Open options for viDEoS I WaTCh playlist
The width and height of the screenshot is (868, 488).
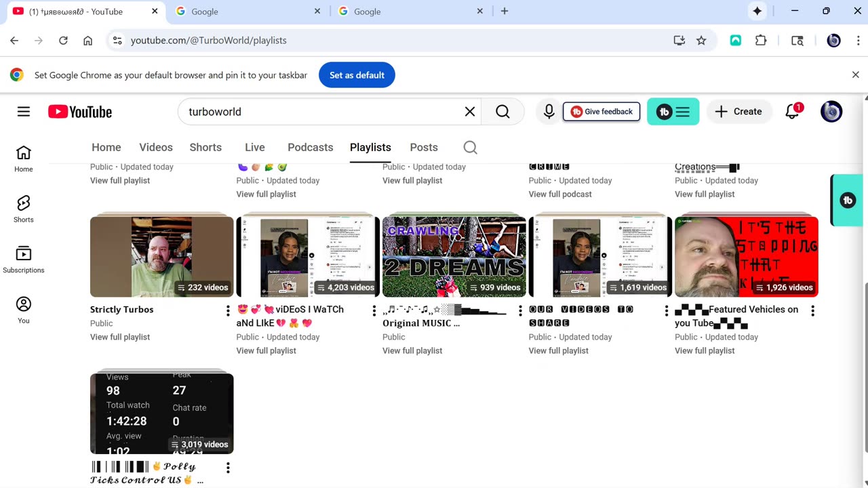(374, 310)
